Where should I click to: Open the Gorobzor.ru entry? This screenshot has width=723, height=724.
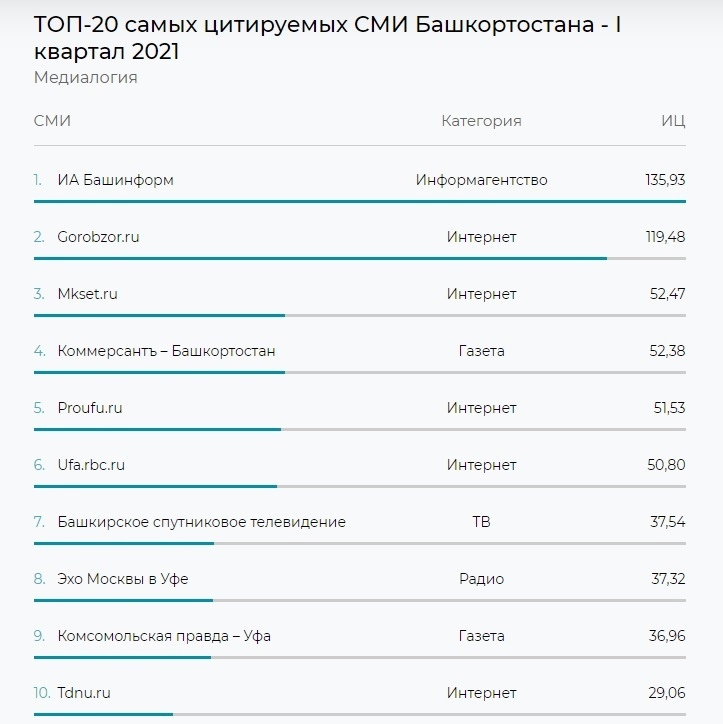point(98,237)
